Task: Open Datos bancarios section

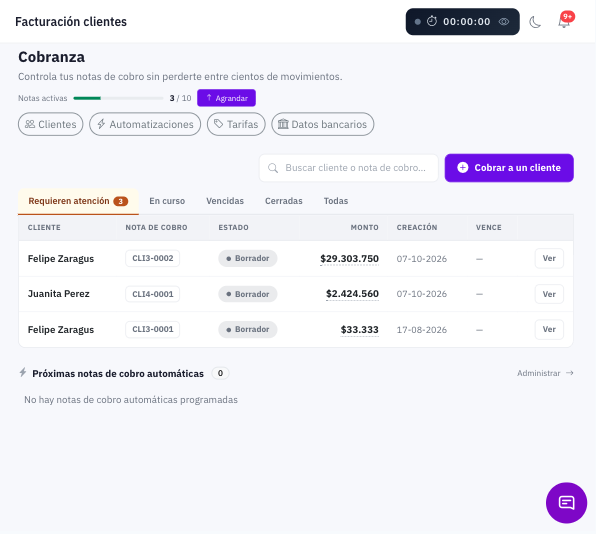Action: [323, 124]
